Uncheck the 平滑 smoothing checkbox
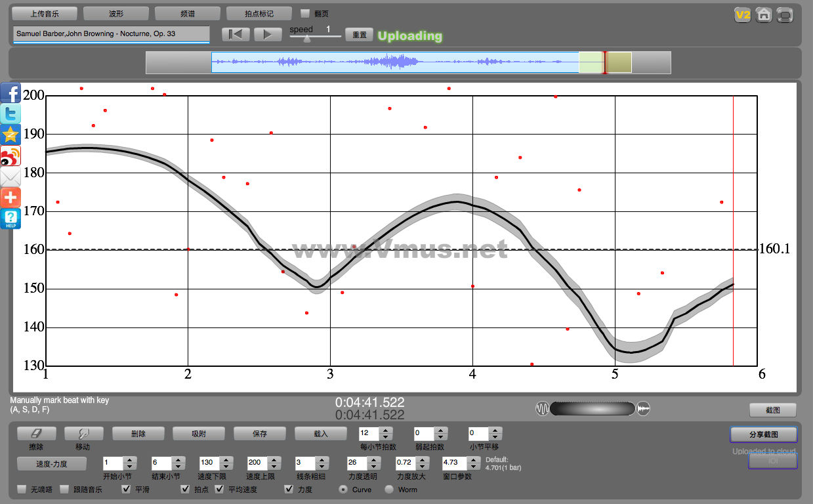813x504 pixels. (x=127, y=489)
